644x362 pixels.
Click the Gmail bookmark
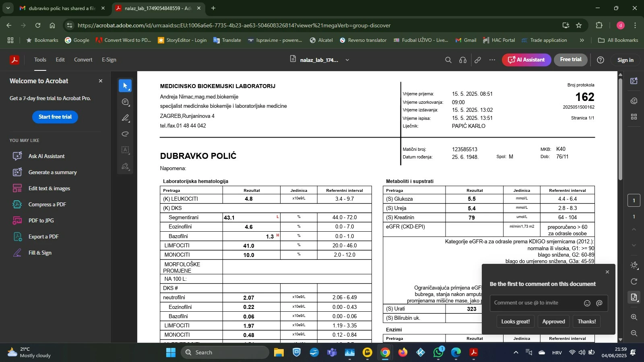[x=466, y=40]
